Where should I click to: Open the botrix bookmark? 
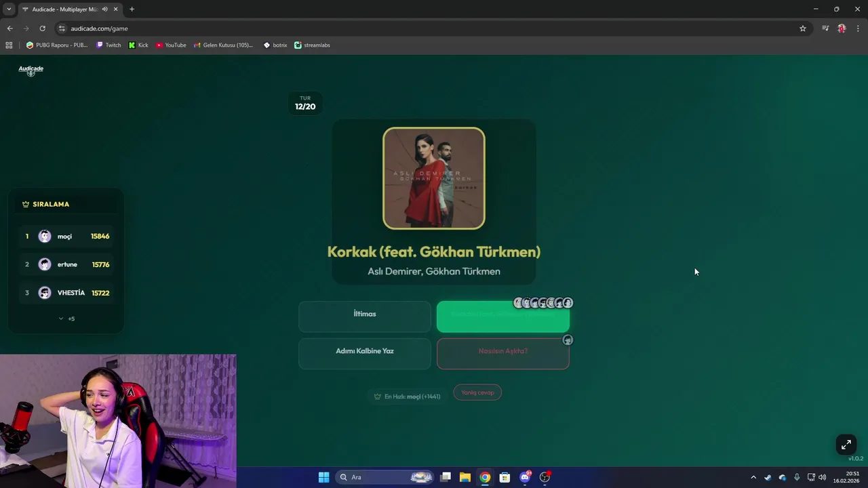275,45
